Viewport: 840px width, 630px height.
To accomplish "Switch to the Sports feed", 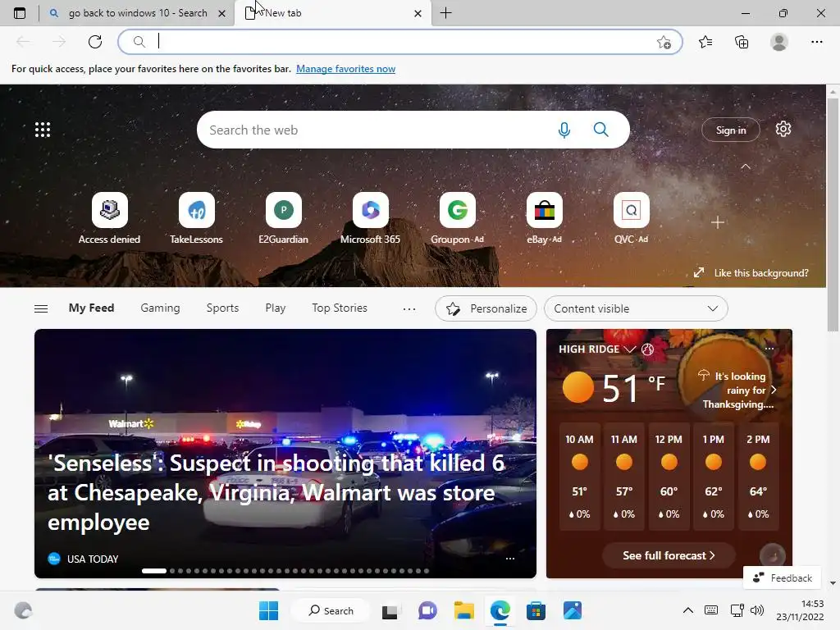I will point(222,308).
